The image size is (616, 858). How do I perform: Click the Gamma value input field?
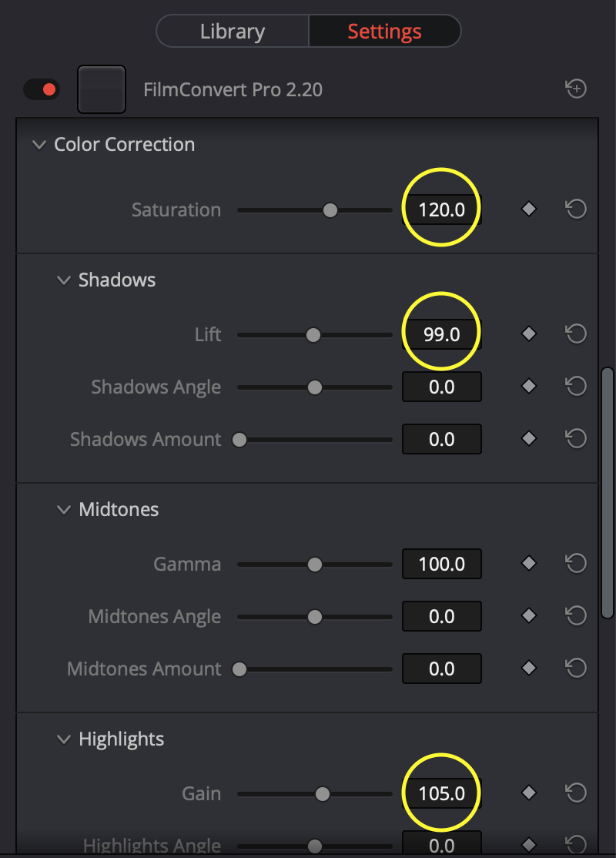pyautogui.click(x=442, y=564)
